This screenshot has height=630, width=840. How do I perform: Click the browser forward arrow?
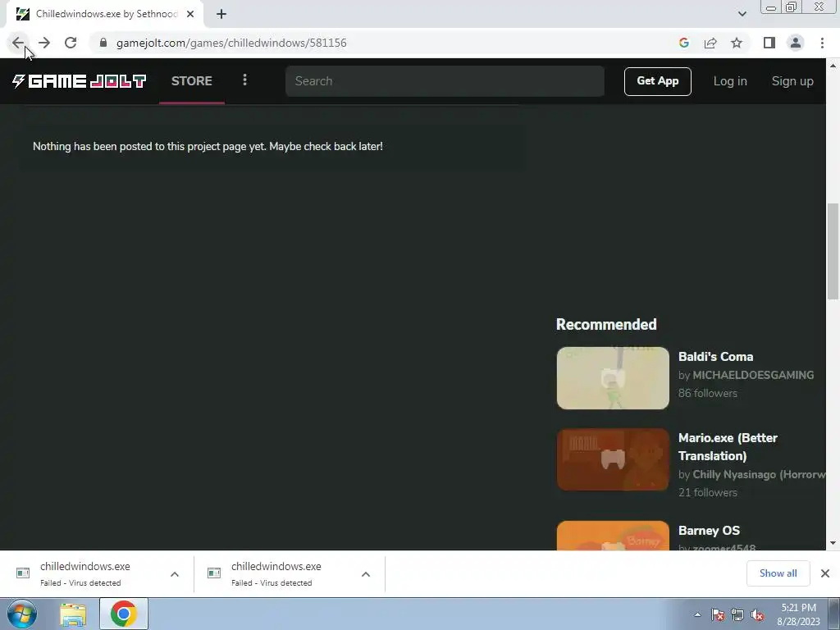click(44, 43)
